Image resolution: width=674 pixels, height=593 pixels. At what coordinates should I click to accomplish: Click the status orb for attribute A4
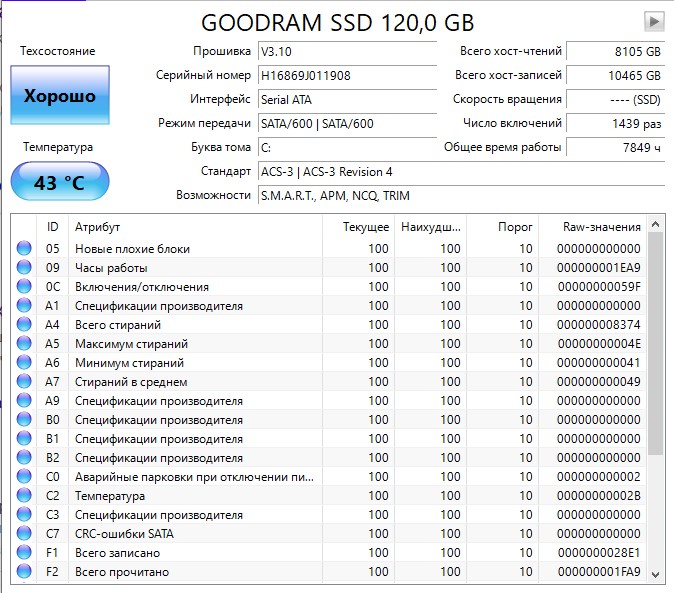click(x=24, y=324)
